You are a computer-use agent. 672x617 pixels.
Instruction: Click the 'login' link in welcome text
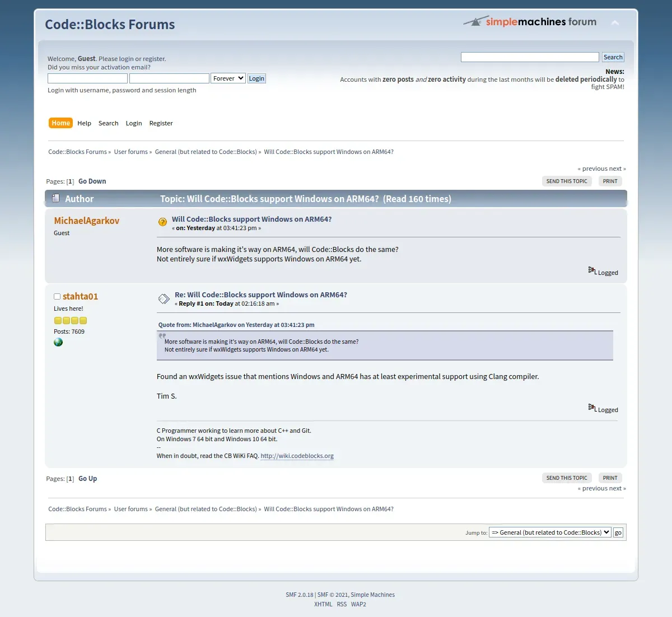coord(126,59)
